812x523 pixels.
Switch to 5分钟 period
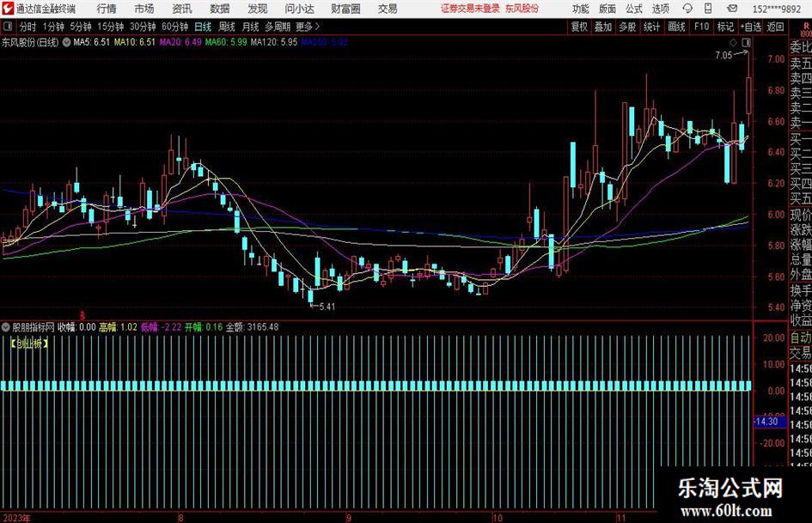coord(81,27)
